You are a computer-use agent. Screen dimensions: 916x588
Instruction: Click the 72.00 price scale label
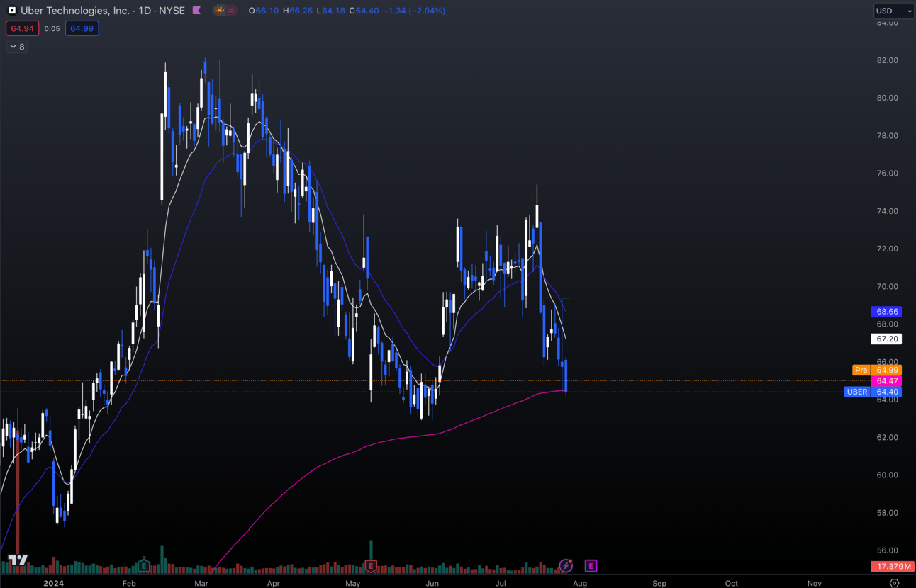[888, 249]
